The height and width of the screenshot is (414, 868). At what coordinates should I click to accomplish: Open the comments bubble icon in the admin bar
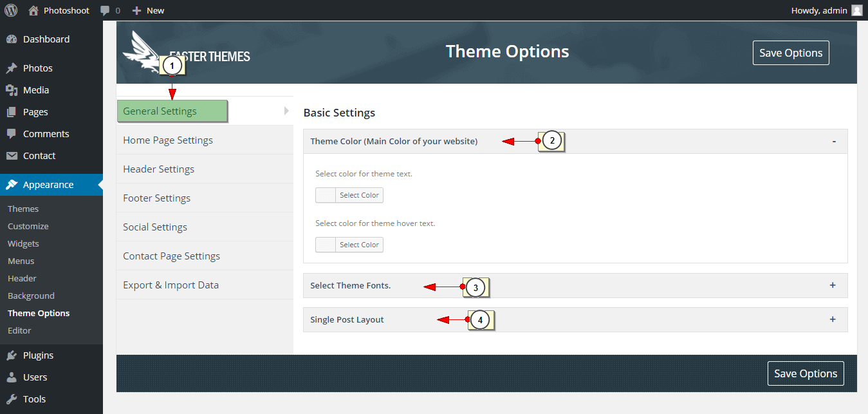click(106, 10)
